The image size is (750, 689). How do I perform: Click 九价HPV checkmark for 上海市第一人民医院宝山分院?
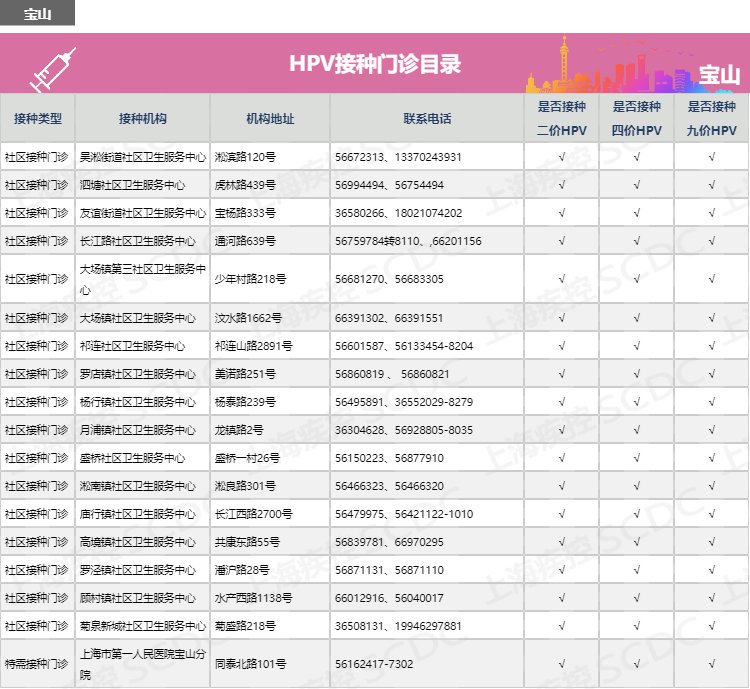(711, 663)
